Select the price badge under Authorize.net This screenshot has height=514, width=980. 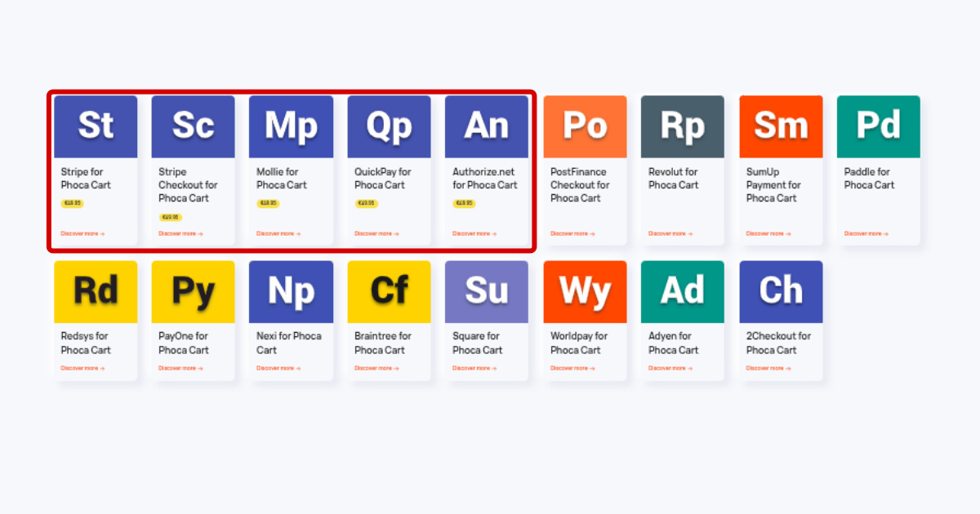coord(464,204)
